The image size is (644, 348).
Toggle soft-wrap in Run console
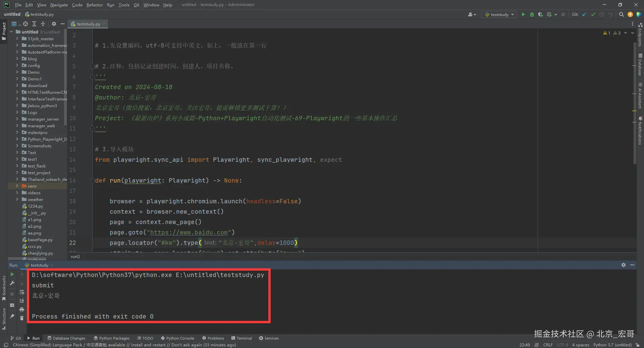pyautogui.click(x=22, y=292)
